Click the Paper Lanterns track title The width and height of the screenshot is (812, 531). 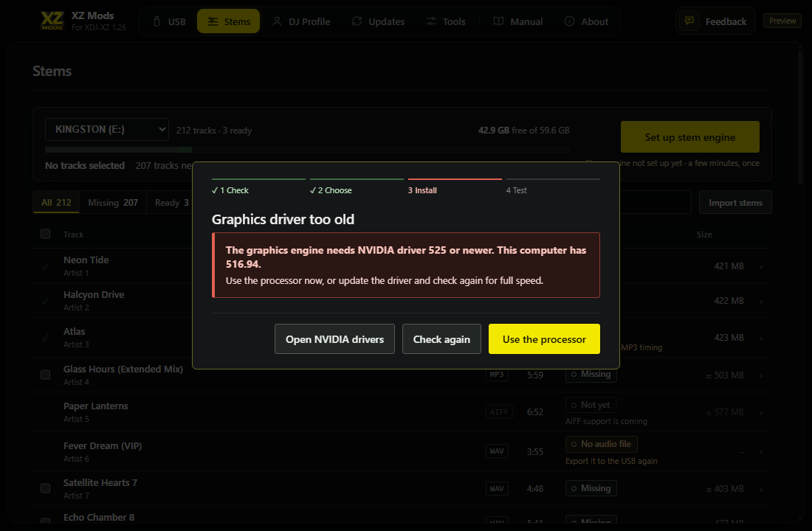tap(96, 406)
